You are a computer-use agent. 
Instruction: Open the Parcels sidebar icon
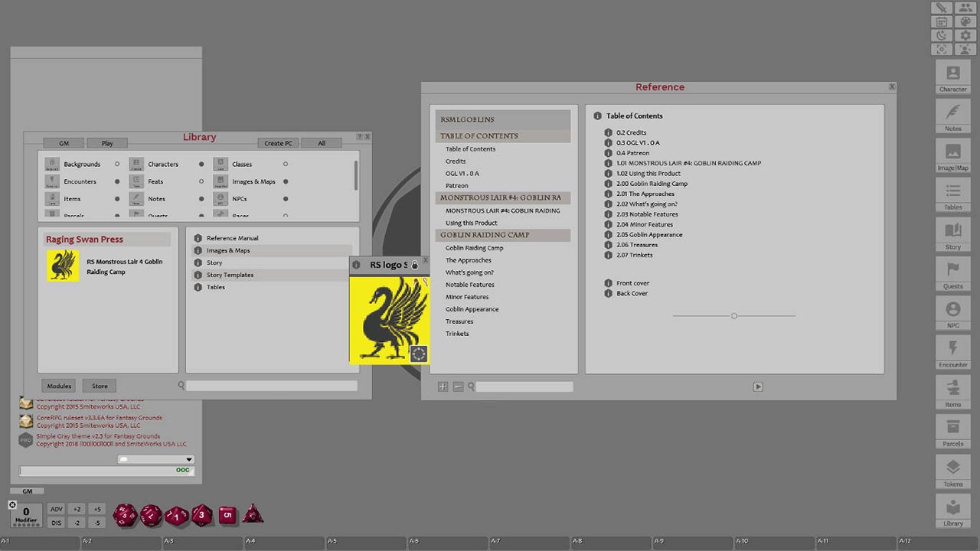(x=952, y=429)
